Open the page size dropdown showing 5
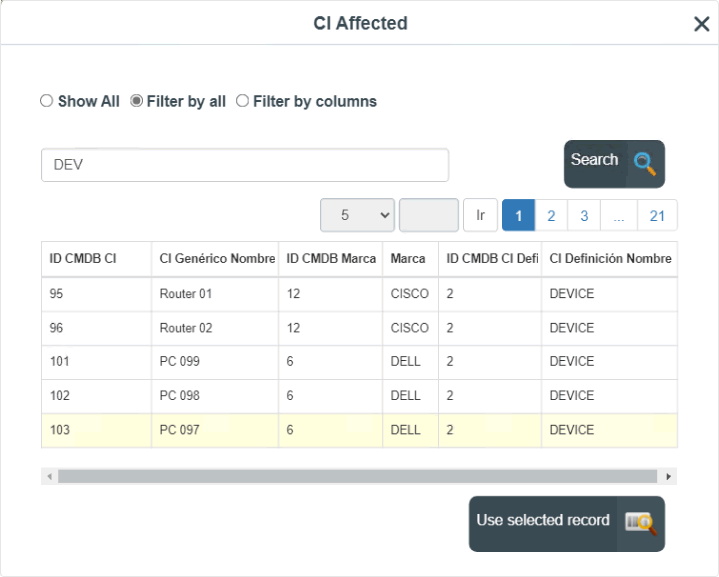The image size is (719, 577). 357,215
